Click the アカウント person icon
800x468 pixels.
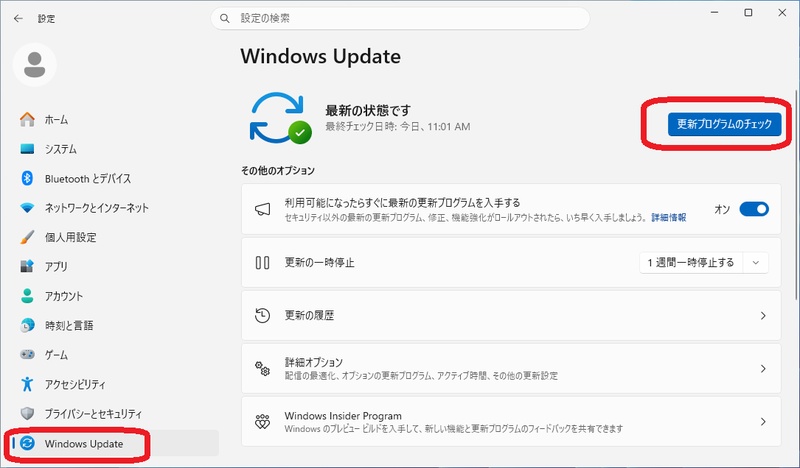(x=27, y=295)
